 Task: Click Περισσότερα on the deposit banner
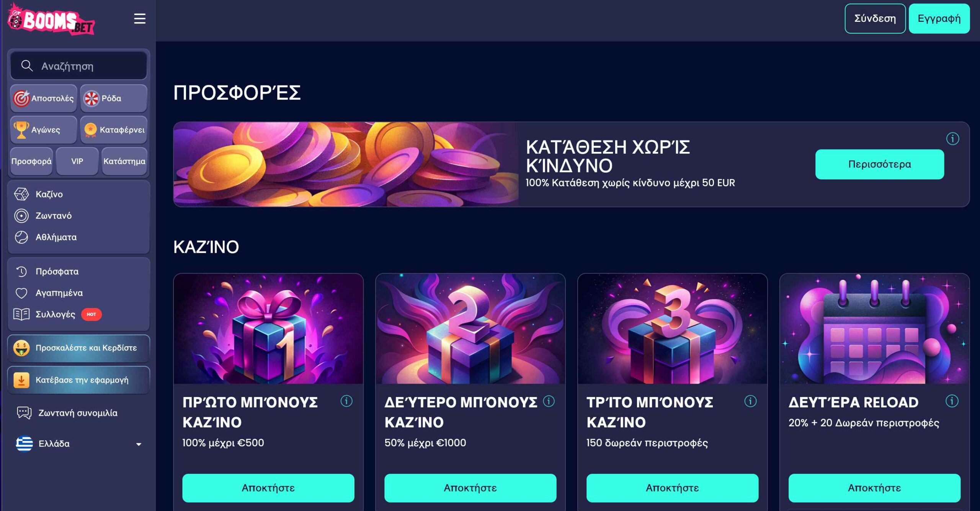879,164
